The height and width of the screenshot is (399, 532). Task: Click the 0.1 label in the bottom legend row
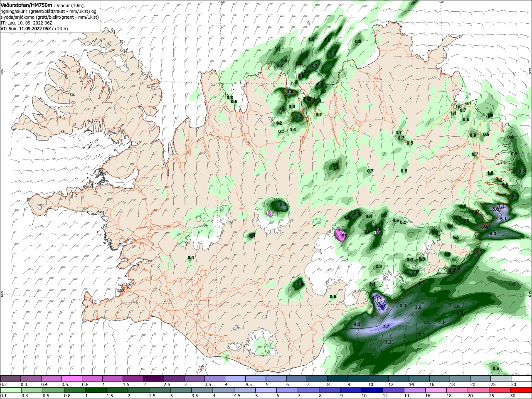(3, 396)
